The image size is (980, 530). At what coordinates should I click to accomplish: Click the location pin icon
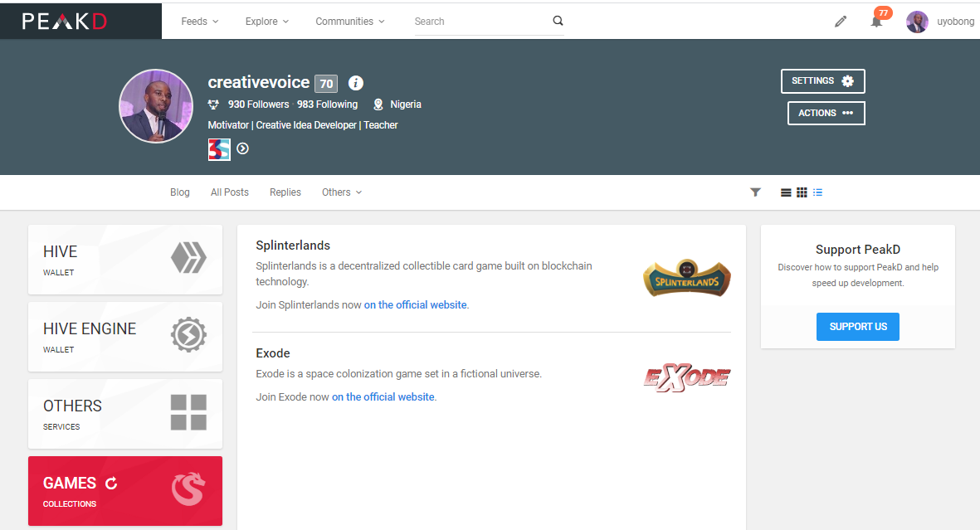click(x=378, y=105)
